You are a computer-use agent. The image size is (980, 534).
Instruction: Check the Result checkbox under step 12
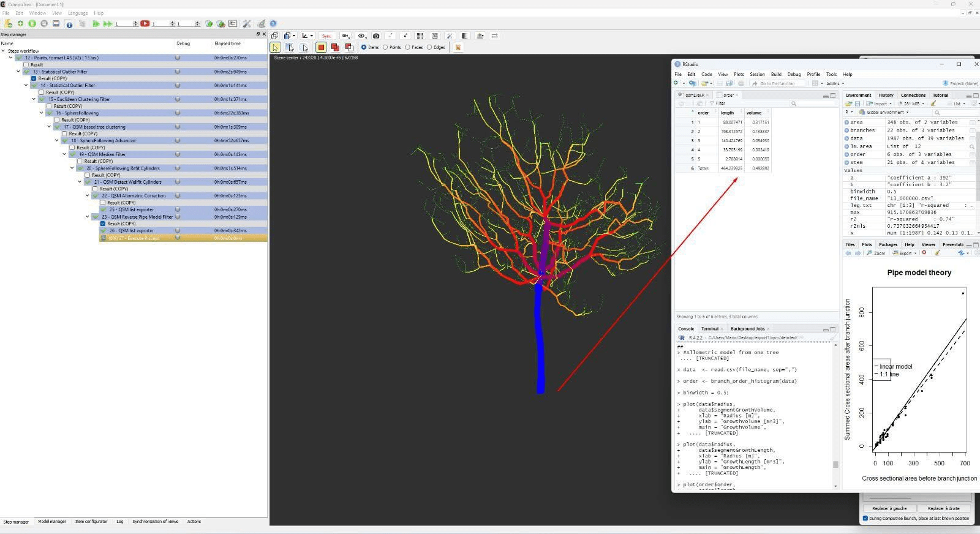pyautogui.click(x=26, y=65)
